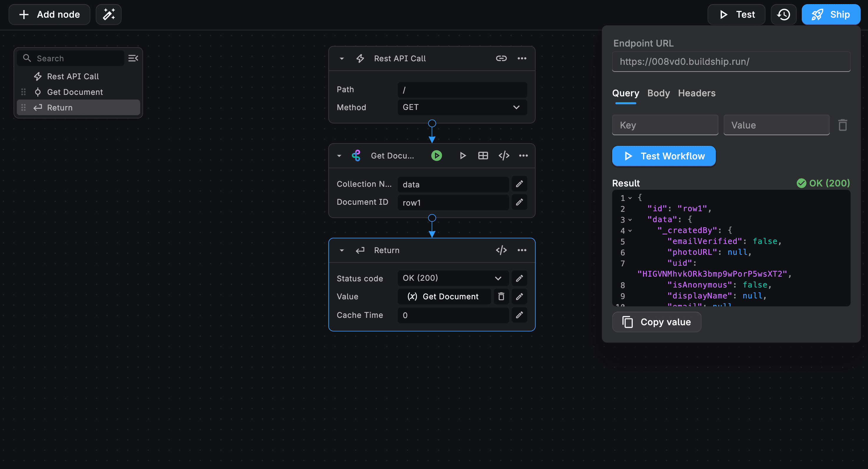The width and height of the screenshot is (868, 469).
Task: Delete the Value variable with trash icon
Action: tap(501, 296)
